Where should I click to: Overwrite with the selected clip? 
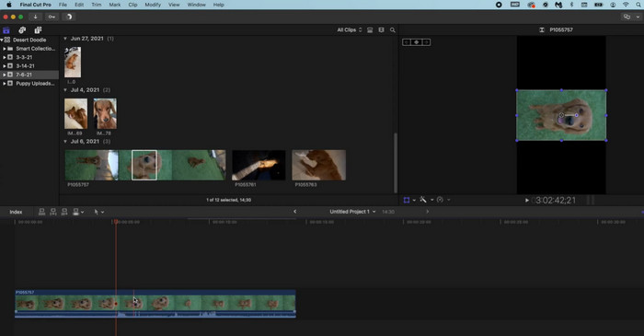(x=75, y=212)
